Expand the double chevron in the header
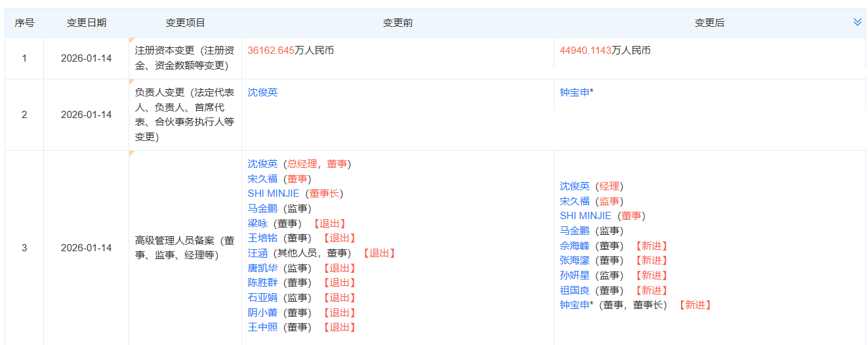This screenshot has height=345, width=868. 857,22
